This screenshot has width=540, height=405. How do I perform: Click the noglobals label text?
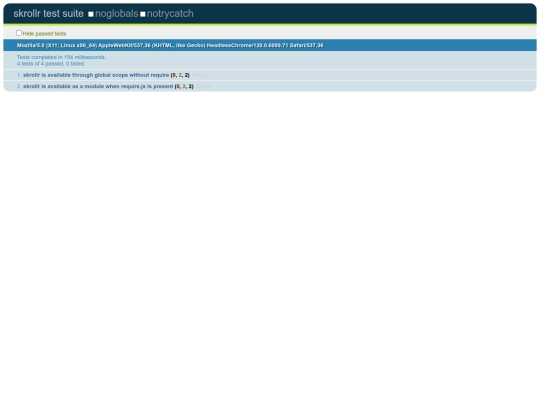pos(116,13)
